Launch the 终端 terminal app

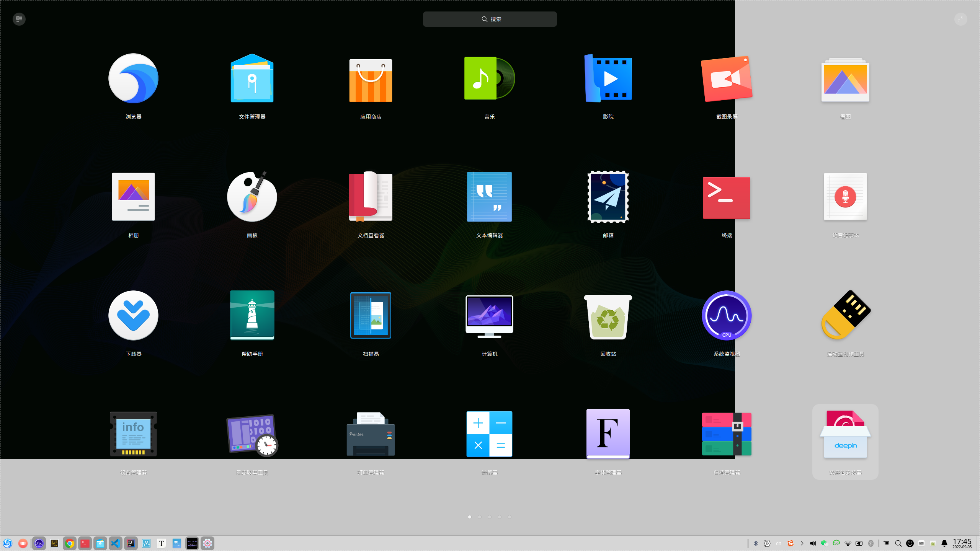727,198
